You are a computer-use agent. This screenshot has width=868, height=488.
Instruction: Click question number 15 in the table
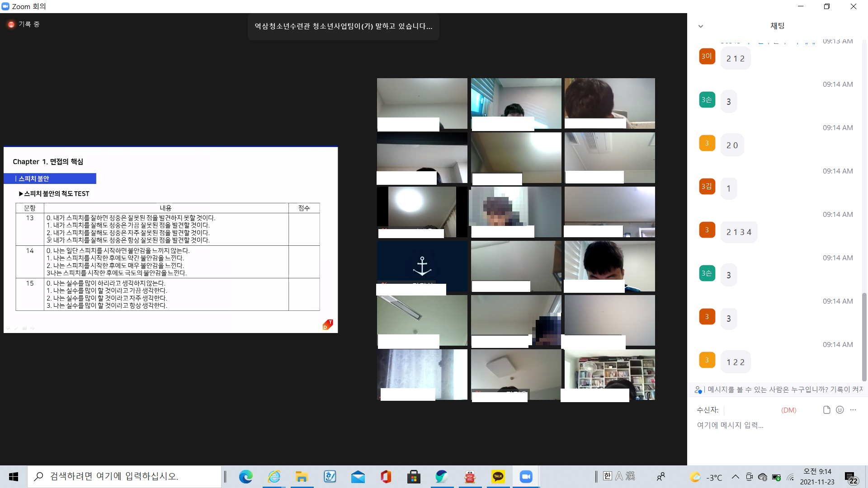click(30, 283)
